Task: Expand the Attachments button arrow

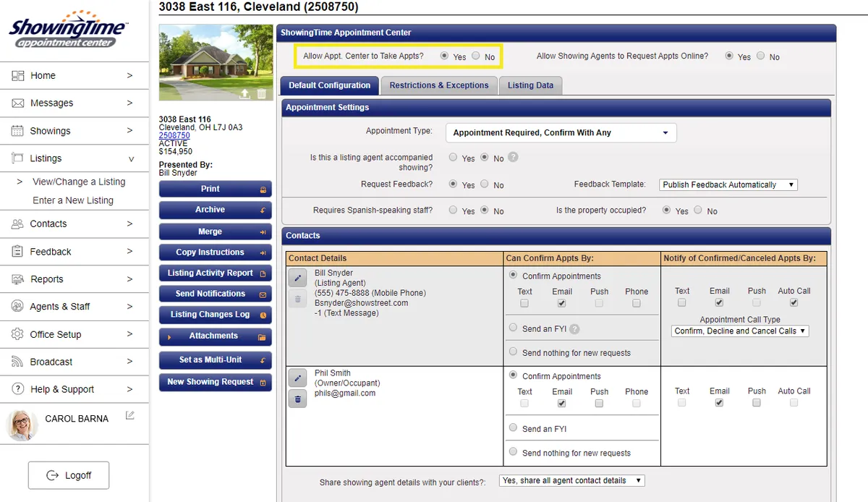Action: coord(169,337)
